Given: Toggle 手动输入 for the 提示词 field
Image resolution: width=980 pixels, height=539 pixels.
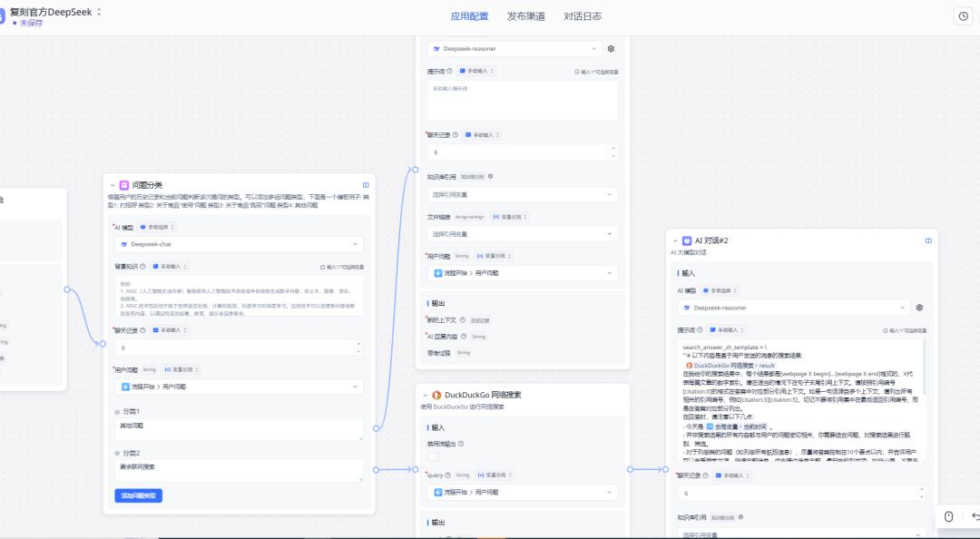Looking at the screenshot, I should coord(475,71).
